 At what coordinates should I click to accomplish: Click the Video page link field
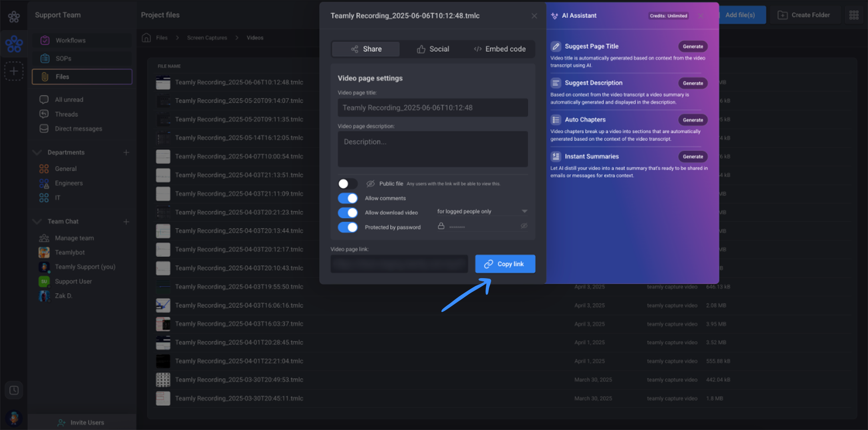[x=399, y=264]
